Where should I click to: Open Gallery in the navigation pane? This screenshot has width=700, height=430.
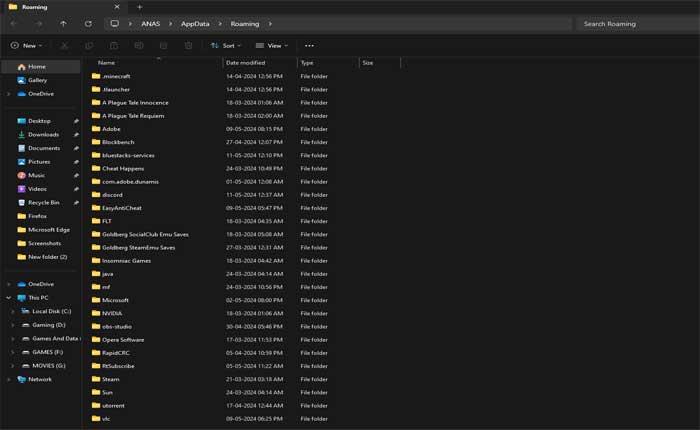[x=37, y=80]
